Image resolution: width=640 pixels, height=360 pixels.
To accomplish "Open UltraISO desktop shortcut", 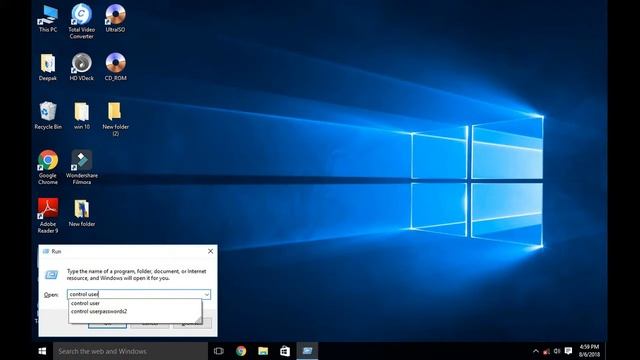I will coord(115,18).
